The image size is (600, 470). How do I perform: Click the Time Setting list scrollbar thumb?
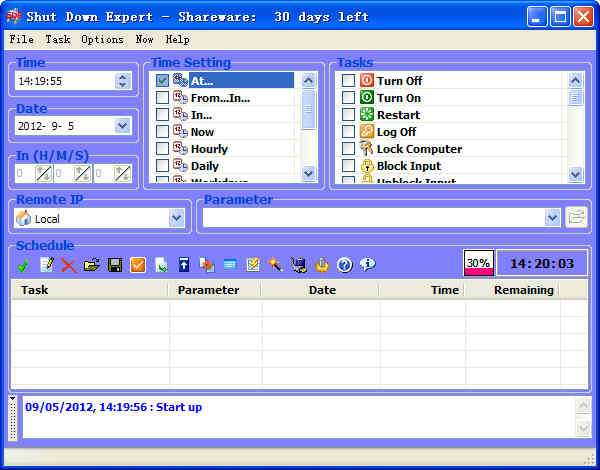[308, 109]
